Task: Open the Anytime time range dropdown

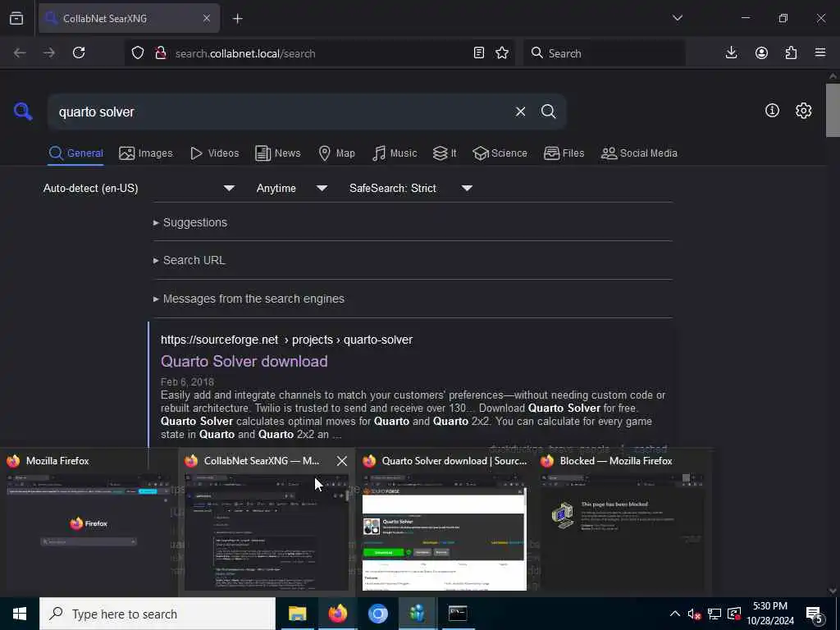Action: [x=291, y=188]
